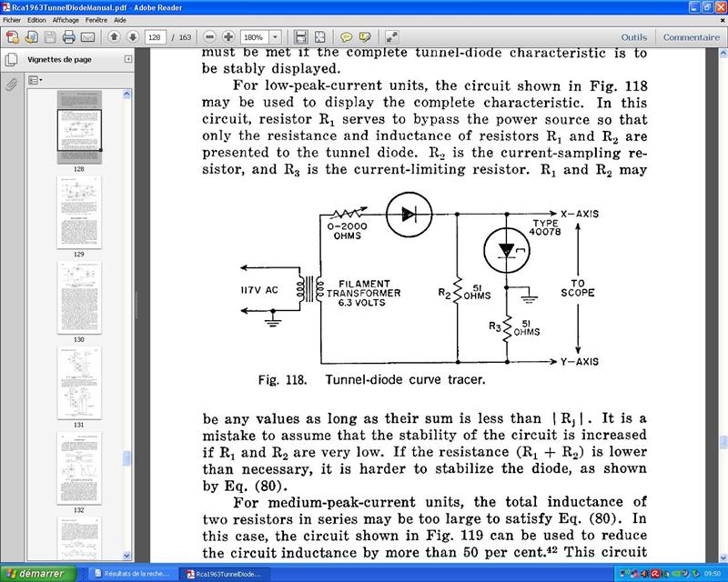Open the Fenêtre menu
The height and width of the screenshot is (582, 728).
click(x=96, y=20)
